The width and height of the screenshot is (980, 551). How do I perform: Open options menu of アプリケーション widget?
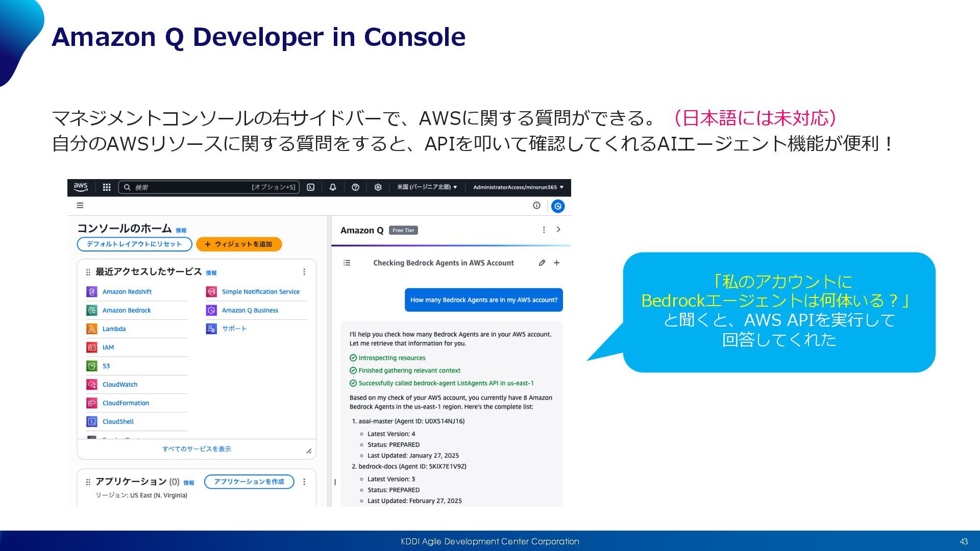tap(304, 482)
